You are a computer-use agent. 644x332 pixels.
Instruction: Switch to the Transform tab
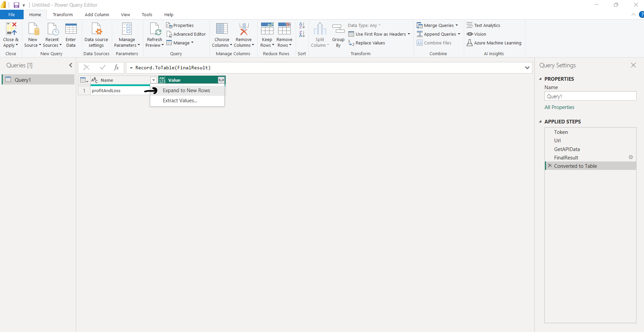pos(63,14)
